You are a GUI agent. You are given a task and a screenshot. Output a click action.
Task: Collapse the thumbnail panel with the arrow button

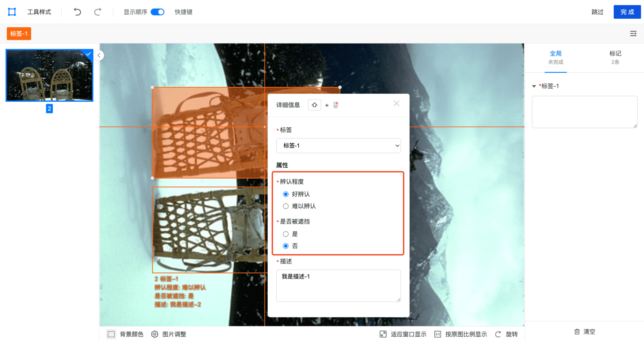(99, 55)
